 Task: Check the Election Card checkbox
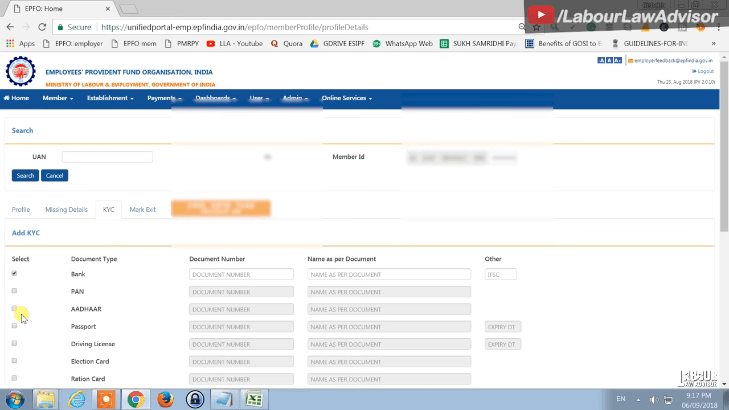pos(14,360)
